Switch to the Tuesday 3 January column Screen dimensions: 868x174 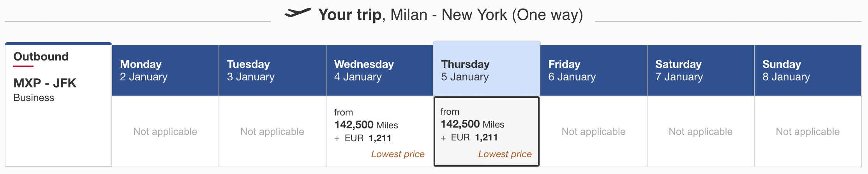pyautogui.click(x=272, y=70)
